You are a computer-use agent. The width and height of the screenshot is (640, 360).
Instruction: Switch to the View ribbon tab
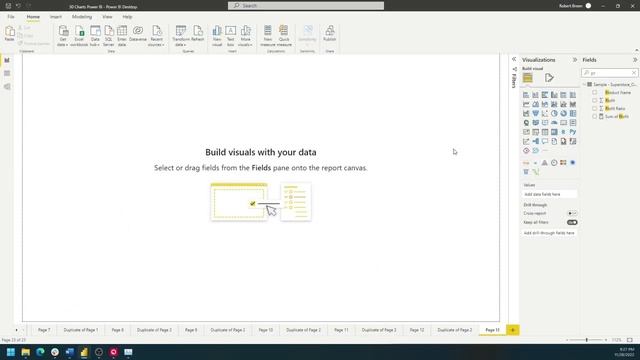[x=107, y=17]
